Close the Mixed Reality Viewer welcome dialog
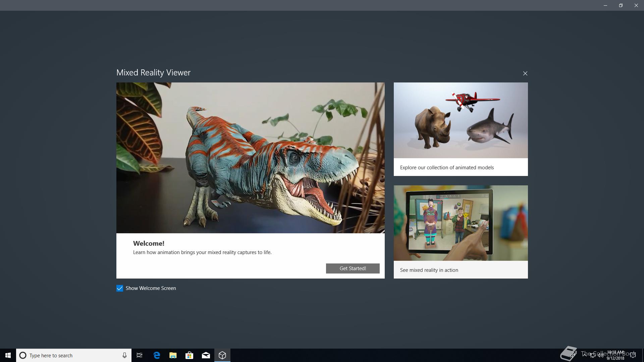Viewport: 644px width, 362px height. pyautogui.click(x=525, y=73)
